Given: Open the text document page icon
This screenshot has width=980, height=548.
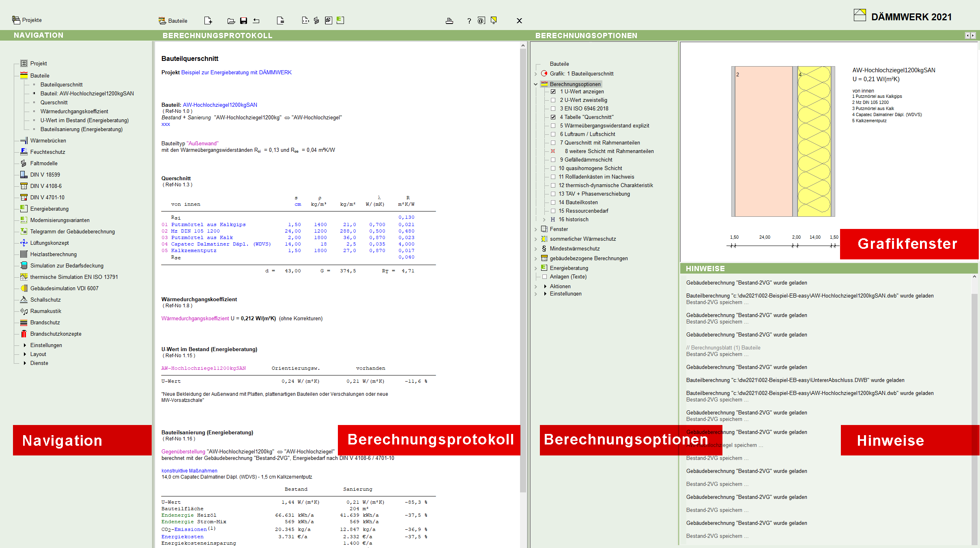Looking at the screenshot, I should 280,21.
